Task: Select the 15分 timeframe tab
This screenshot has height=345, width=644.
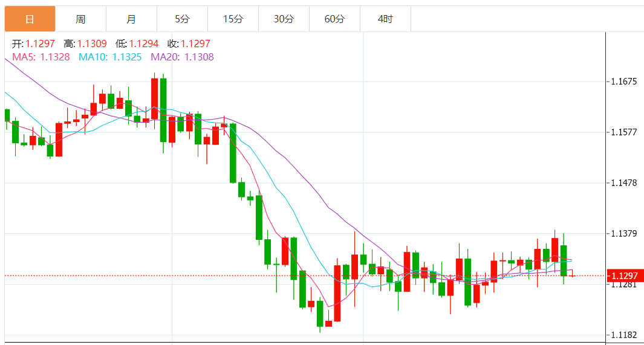Action: pos(233,19)
